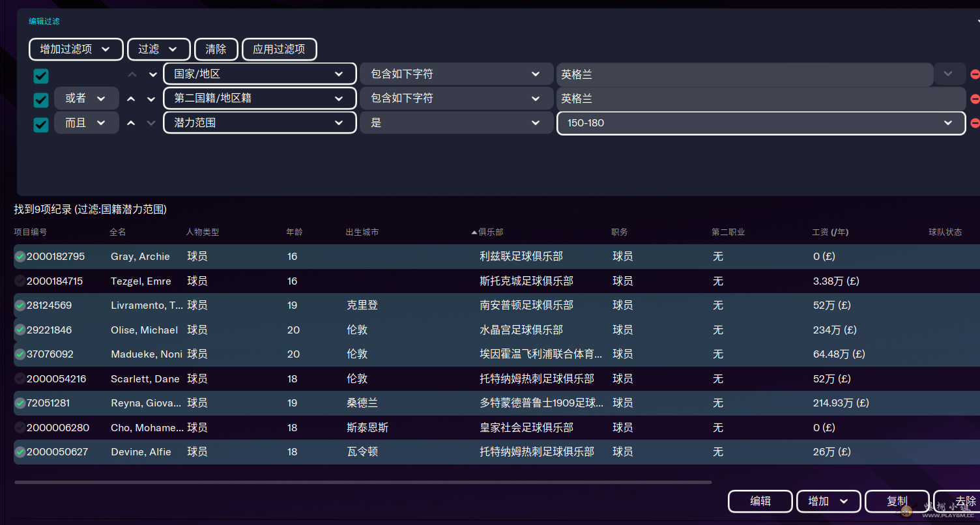Open the second row's 包含如下字符 condition dropdown
This screenshot has width=980, height=525.
pos(457,98)
